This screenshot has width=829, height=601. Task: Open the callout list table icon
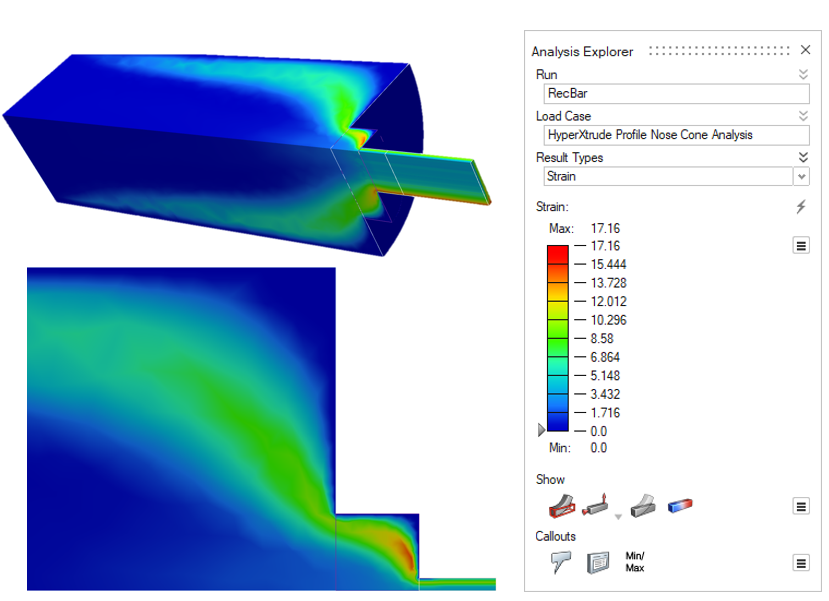pos(598,562)
